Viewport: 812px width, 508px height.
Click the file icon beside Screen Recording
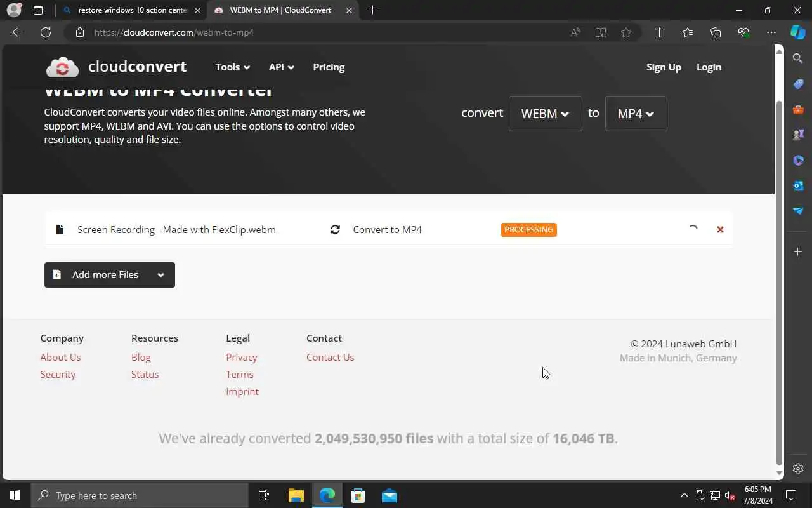pos(60,230)
